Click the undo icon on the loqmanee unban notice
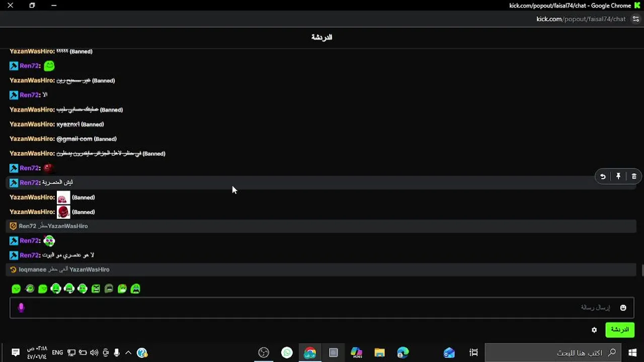 pos(13,269)
